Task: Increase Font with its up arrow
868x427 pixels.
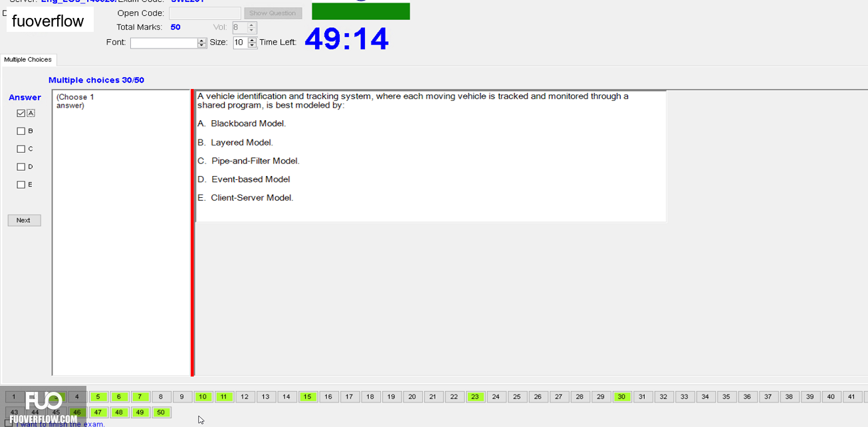Action: click(202, 41)
